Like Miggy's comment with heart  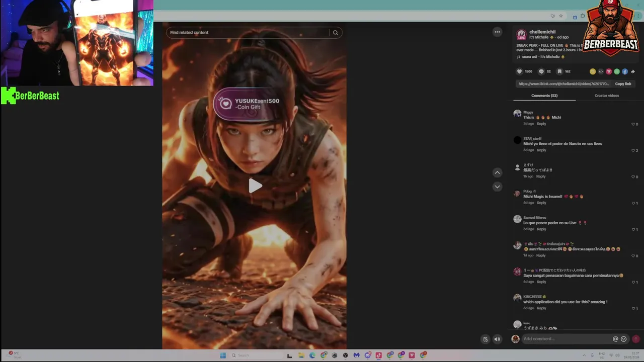pyautogui.click(x=633, y=124)
